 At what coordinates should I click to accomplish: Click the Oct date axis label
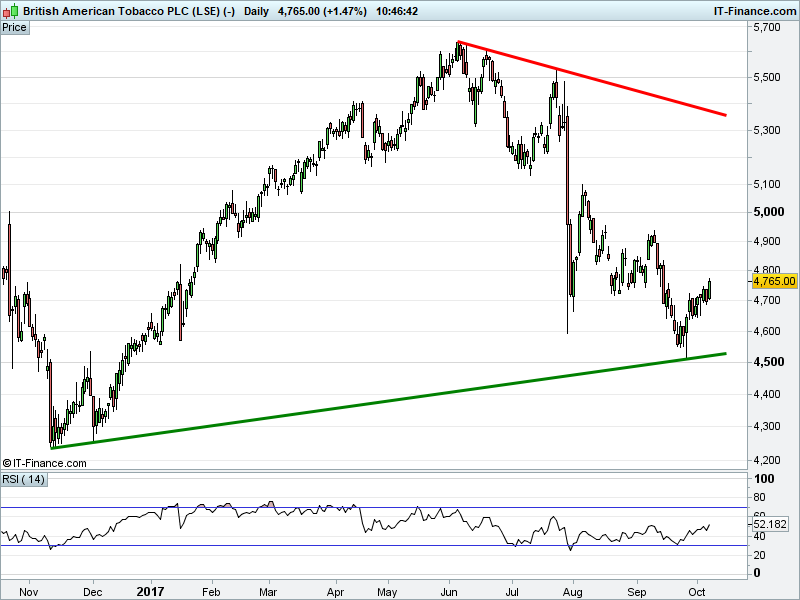coord(697,592)
